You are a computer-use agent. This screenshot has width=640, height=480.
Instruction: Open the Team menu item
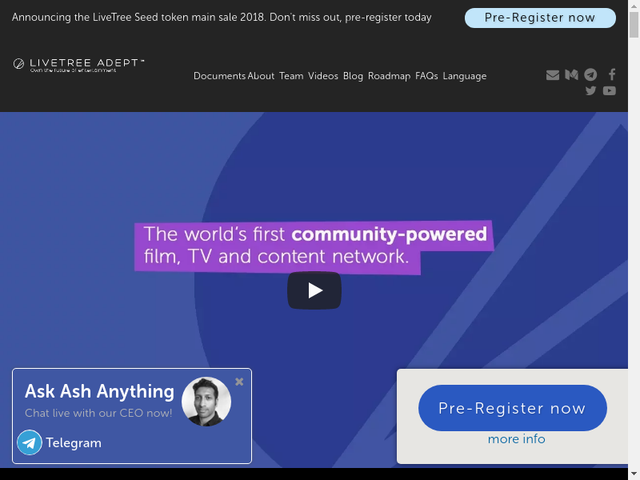pyautogui.click(x=291, y=76)
